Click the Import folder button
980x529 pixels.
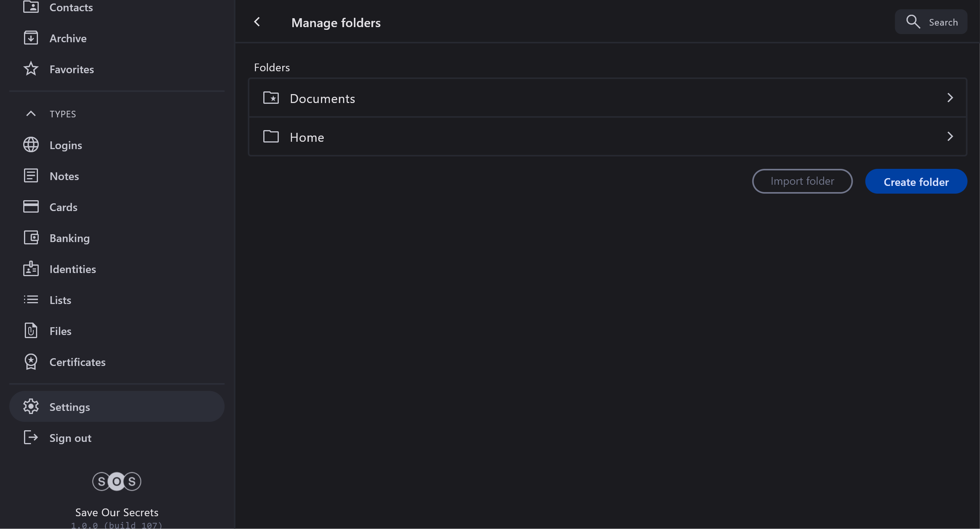tap(802, 181)
